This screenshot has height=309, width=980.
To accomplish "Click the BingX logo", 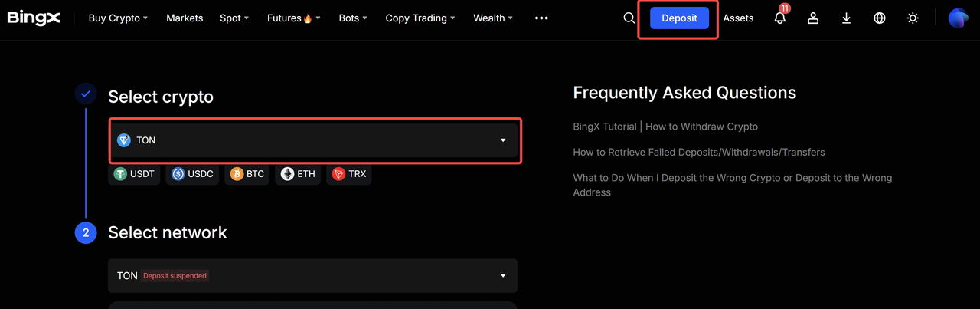I will 34,18.
